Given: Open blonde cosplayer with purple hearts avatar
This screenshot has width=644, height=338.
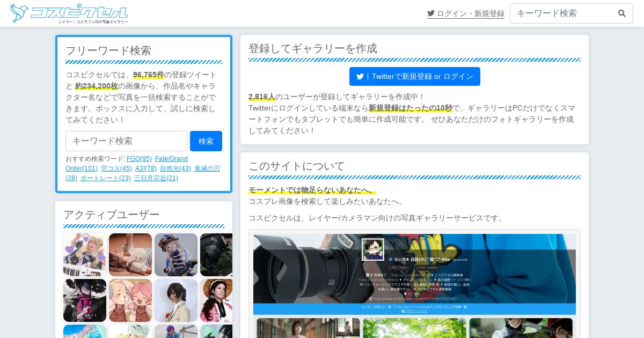Looking at the screenshot, I should pos(85,255).
